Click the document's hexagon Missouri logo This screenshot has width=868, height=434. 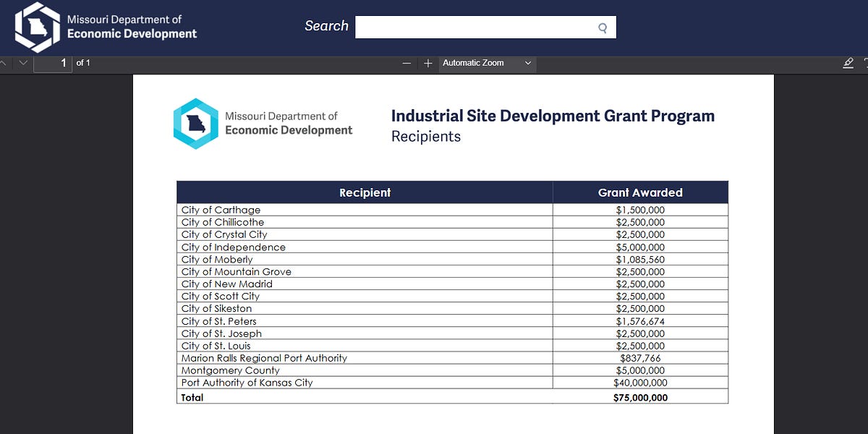[195, 124]
